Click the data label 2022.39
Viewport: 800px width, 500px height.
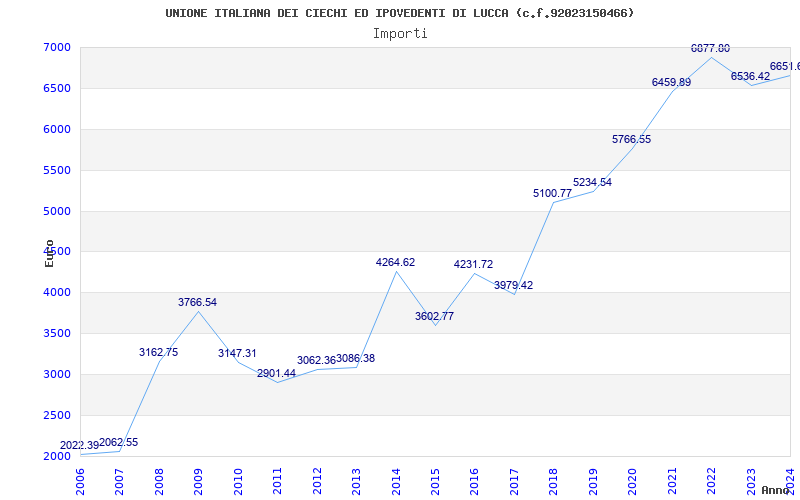pyautogui.click(x=79, y=445)
